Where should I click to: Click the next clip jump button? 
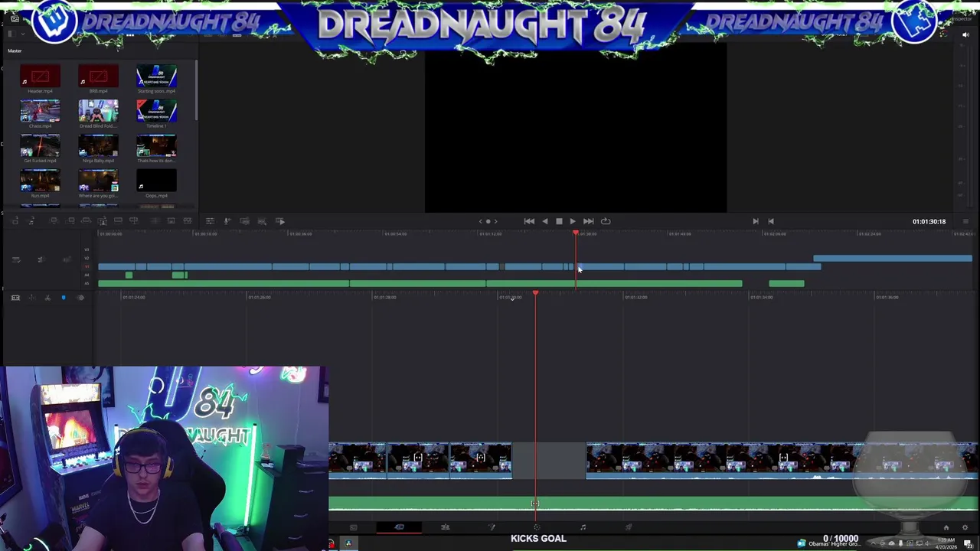(755, 221)
